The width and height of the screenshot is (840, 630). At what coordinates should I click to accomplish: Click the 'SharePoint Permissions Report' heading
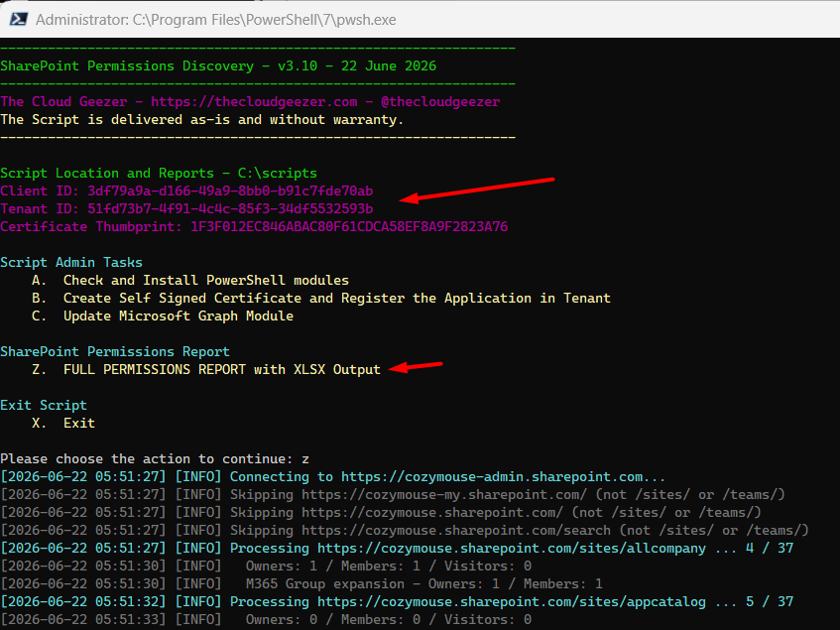[115, 351]
